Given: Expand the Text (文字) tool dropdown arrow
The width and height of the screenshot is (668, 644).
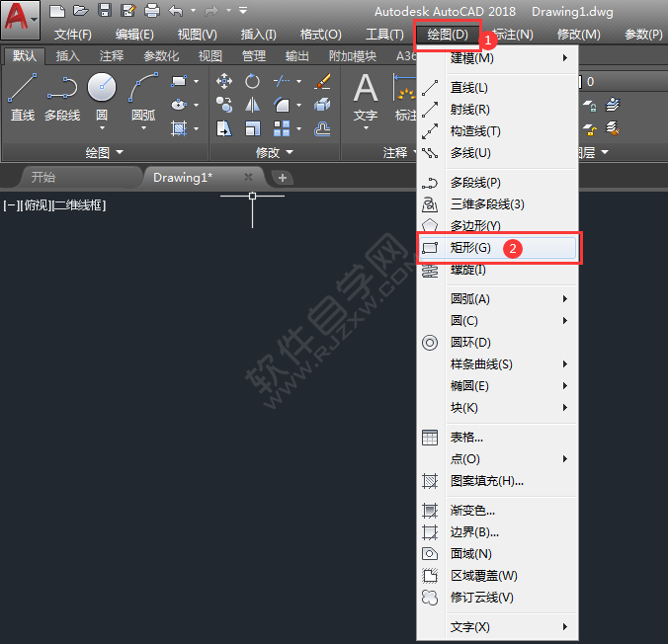Looking at the screenshot, I should click(366, 127).
